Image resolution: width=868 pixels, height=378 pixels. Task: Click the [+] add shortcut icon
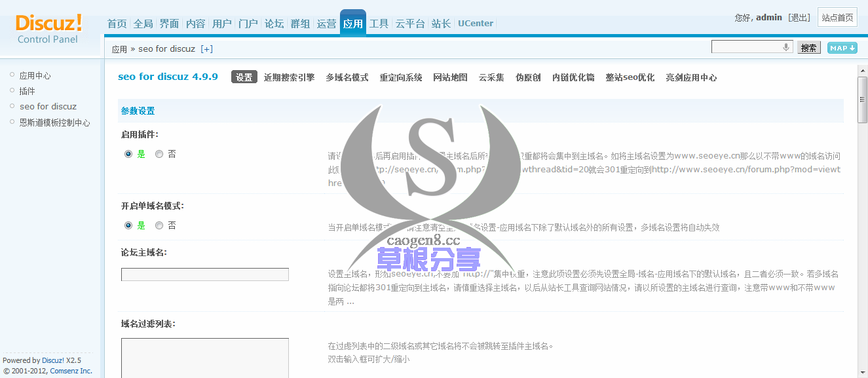pyautogui.click(x=206, y=48)
